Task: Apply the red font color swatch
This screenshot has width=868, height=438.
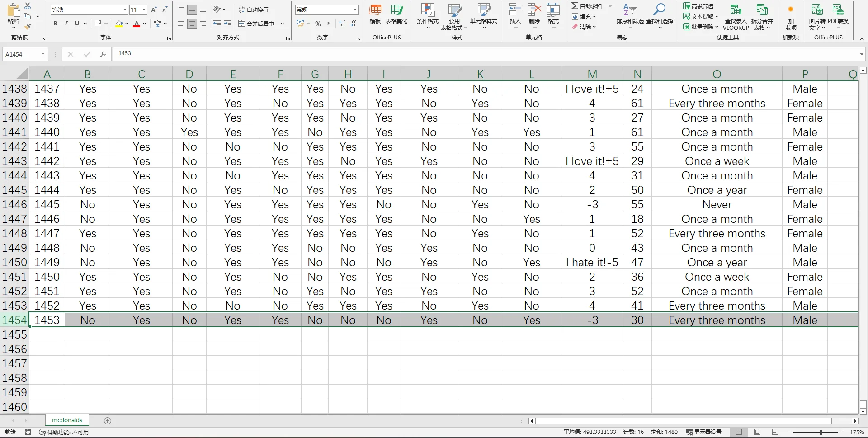Action: (137, 24)
